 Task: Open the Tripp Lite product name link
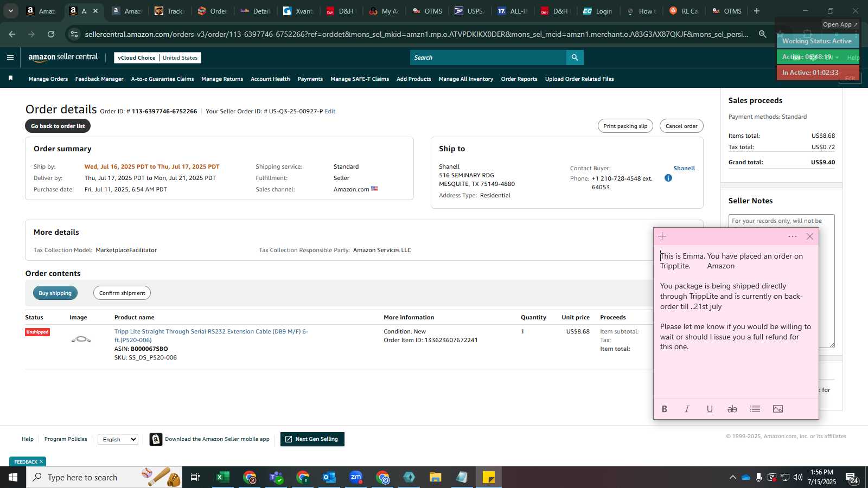(x=211, y=336)
